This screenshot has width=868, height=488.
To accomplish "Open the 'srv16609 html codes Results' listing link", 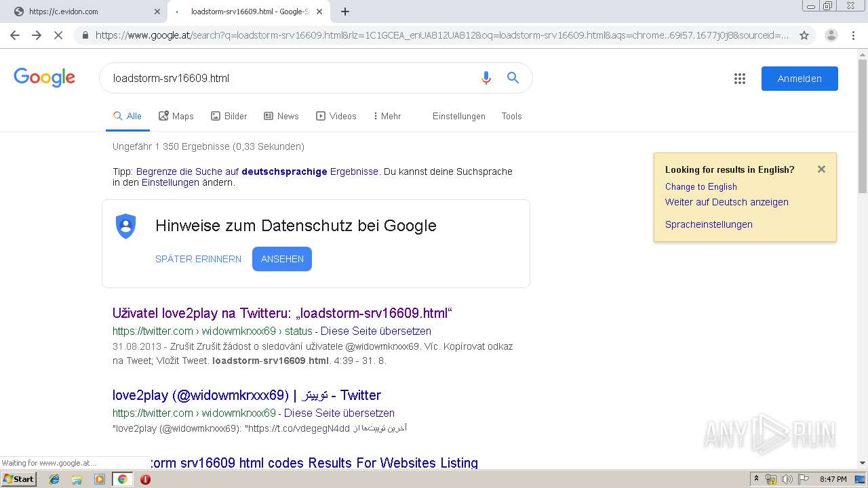I will point(315,463).
